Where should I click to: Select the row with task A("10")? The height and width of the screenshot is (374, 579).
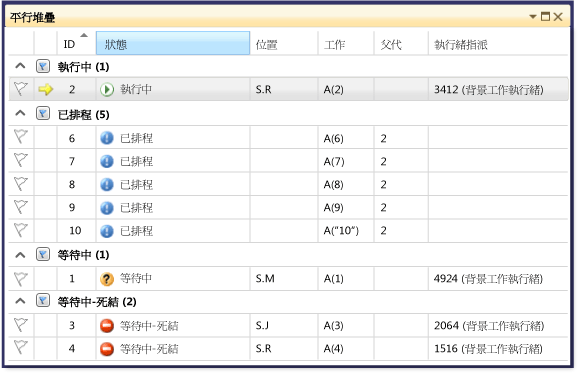[288, 231]
